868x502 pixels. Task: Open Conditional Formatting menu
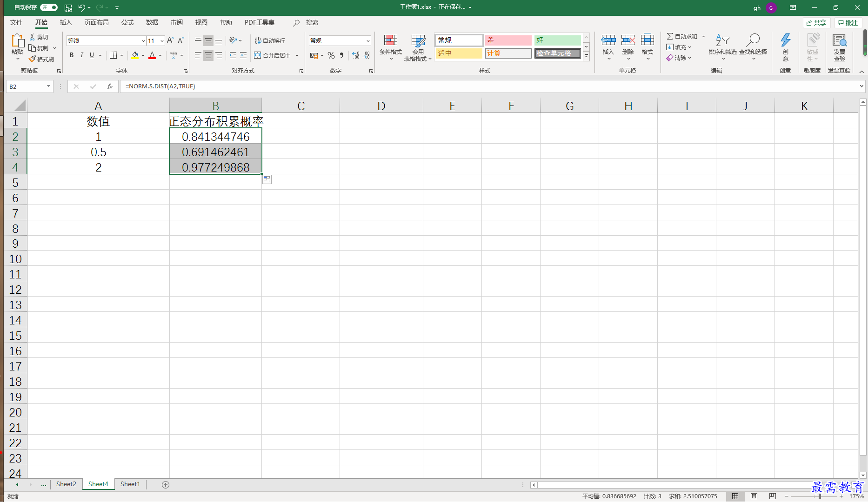tap(391, 47)
